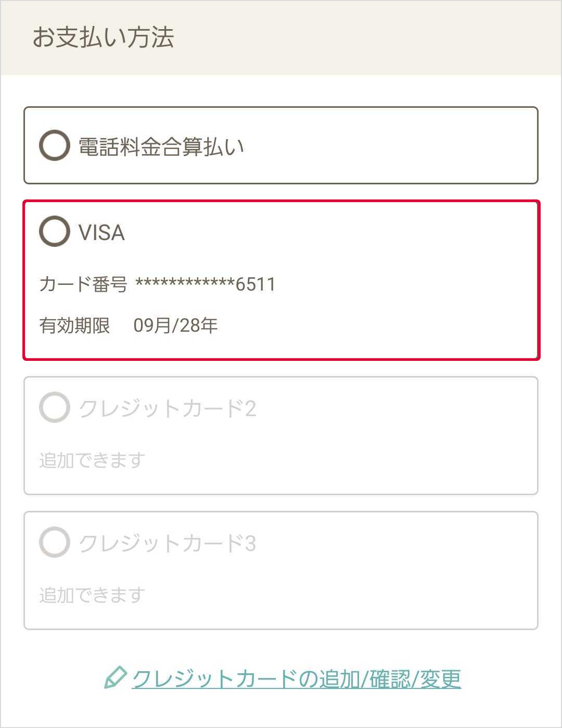Click 追加できます under クレジットカード3
Viewport: 562px width, 728px height.
[x=92, y=595]
